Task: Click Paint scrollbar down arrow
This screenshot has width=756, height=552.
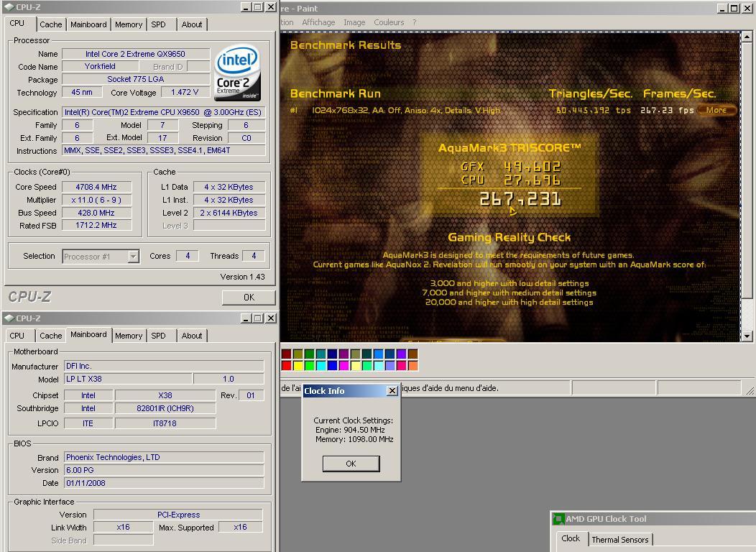Action: point(747,336)
